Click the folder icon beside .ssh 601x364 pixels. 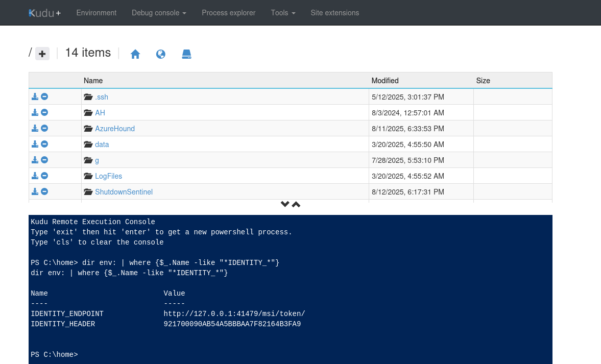tap(88, 97)
